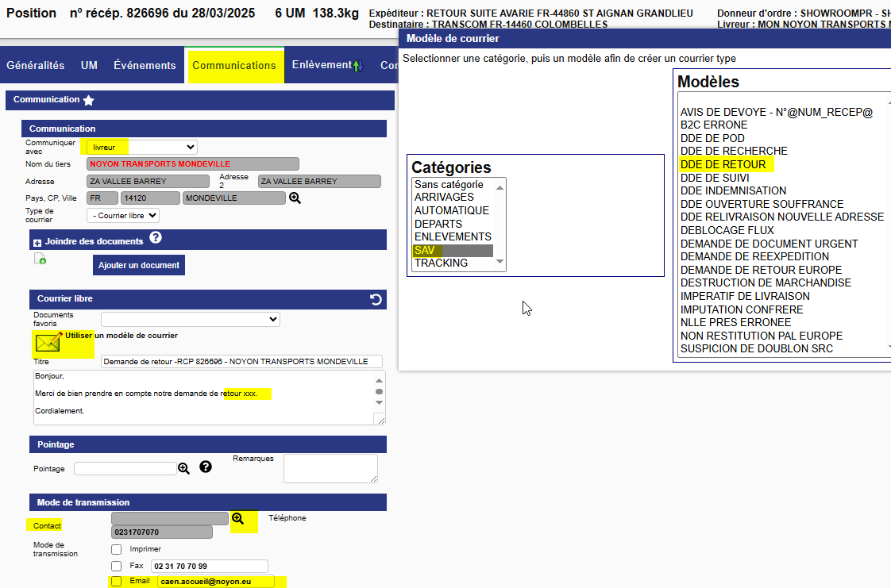Image resolution: width=891 pixels, height=588 pixels.
Task: Open help icon next to Joindre des documents
Action: (156, 238)
